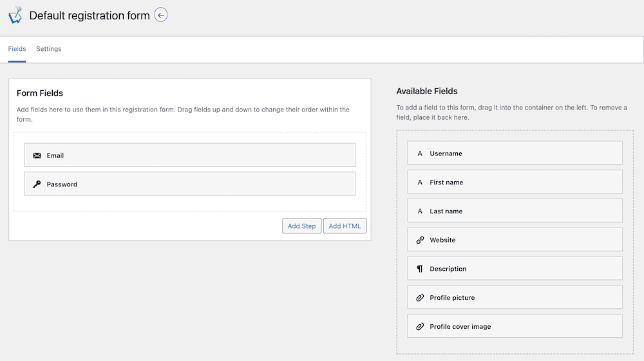Select the Last name available field
This screenshot has width=644, height=361.
(x=515, y=211)
